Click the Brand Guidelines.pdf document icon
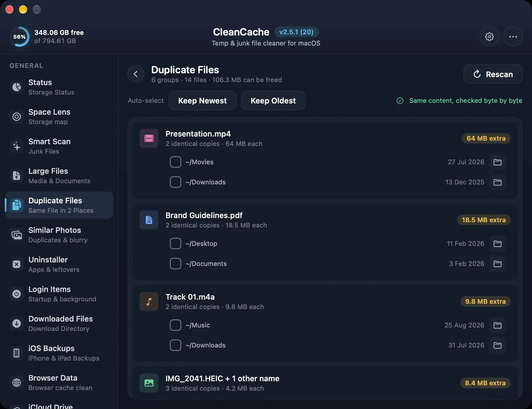532x409 pixels. point(149,220)
